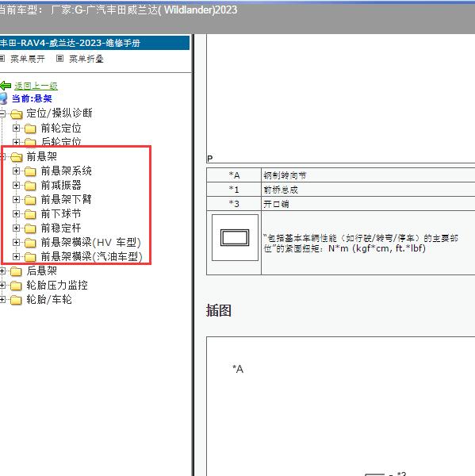Expand the 轮胎/车轮 node
Viewport: 475px width, 476px height.
2,300
